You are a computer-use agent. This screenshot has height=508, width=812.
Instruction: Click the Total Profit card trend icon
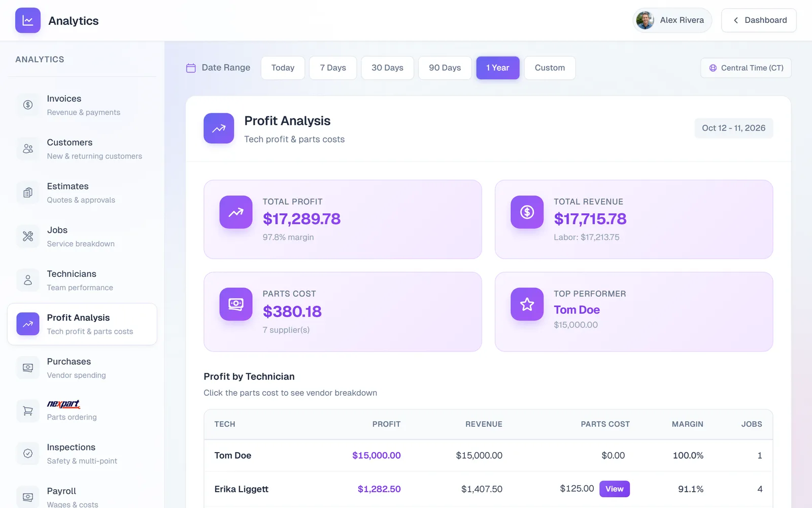[236, 212]
